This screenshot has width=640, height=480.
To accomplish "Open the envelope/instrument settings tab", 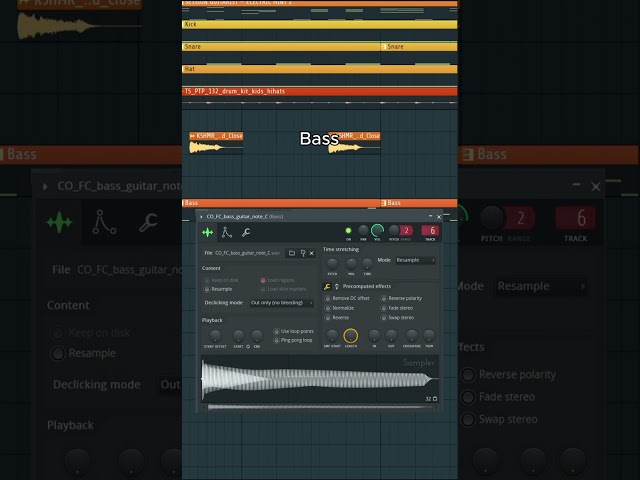I will click(227, 232).
